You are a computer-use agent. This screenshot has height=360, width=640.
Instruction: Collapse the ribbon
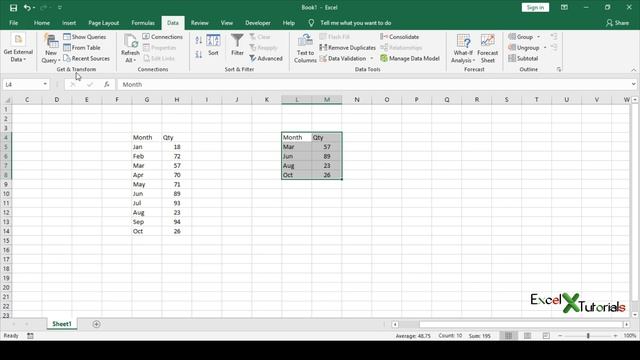(633, 70)
